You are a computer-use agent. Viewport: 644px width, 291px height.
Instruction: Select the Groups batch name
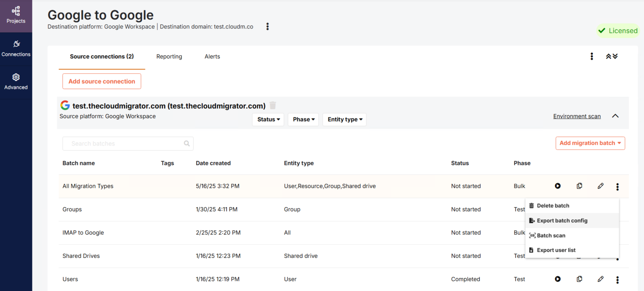click(72, 209)
